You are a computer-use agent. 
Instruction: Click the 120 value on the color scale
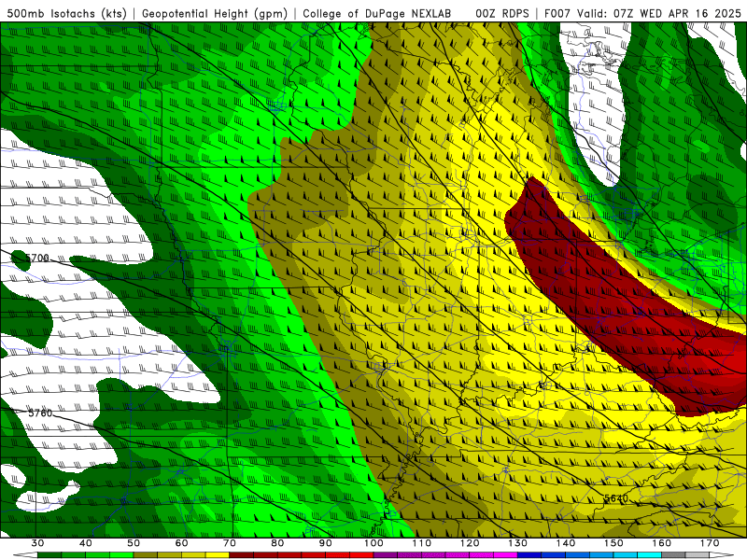(x=470, y=543)
